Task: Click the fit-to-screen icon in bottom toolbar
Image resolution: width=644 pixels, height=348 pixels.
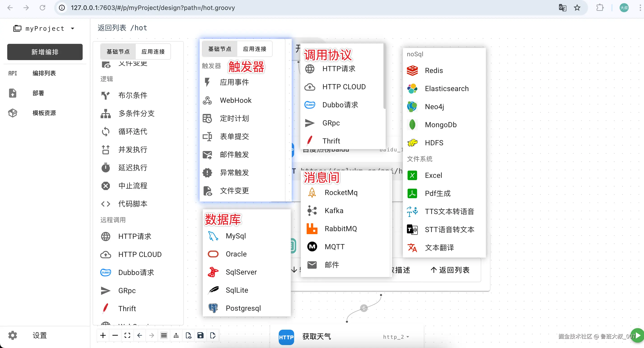Action: point(127,335)
